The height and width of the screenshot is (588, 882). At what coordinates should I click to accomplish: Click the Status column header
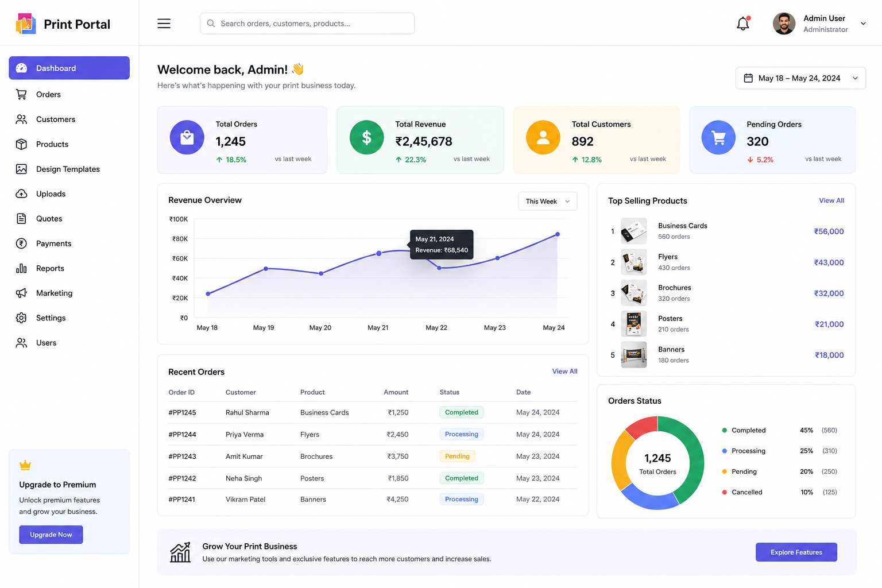pyautogui.click(x=450, y=392)
